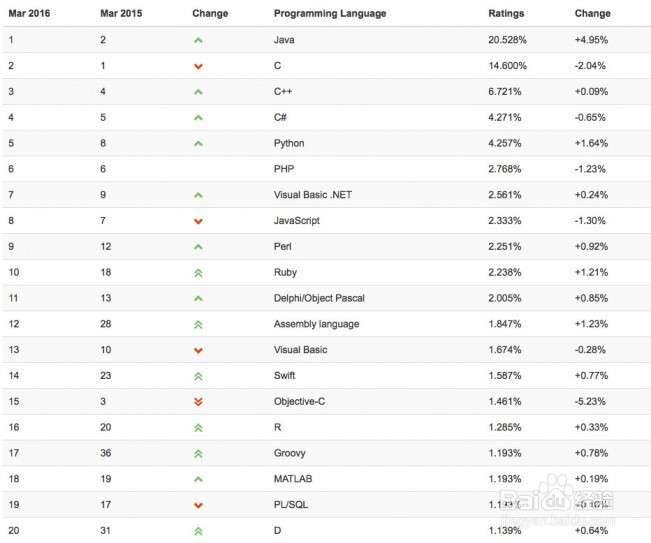Viewport: 651px width, 543px height.
Task: Click the double red arrow beside Objective-C
Action: [x=198, y=402]
